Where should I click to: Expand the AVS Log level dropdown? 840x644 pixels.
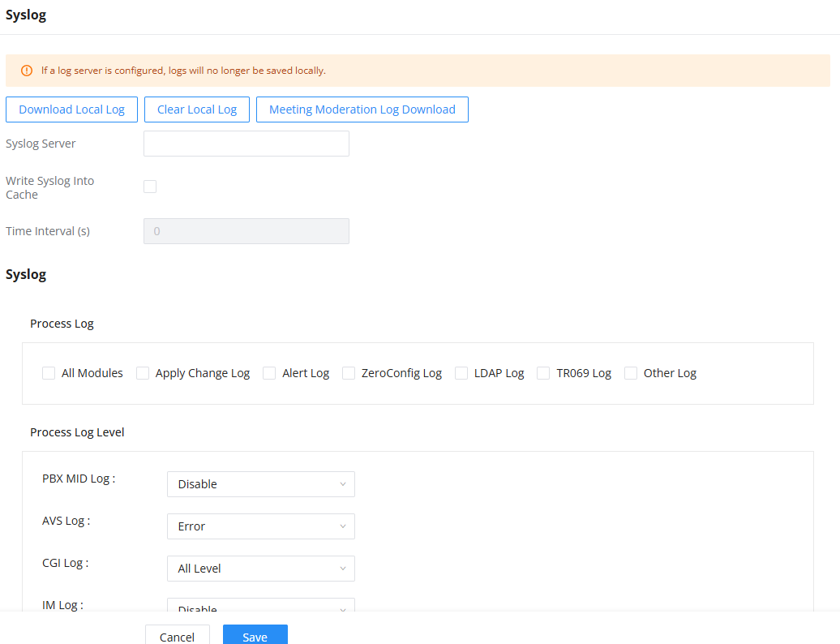point(261,526)
